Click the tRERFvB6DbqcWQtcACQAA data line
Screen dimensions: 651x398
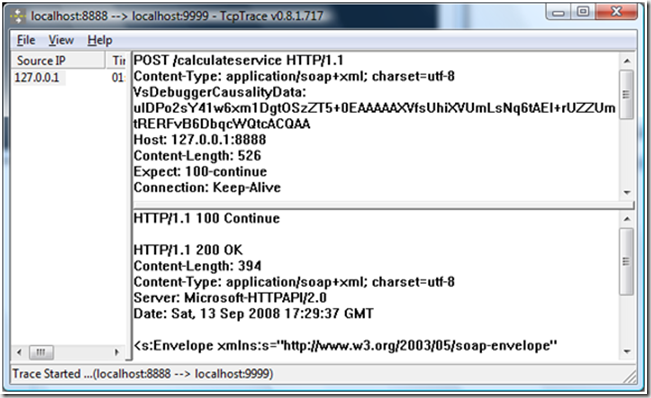click(x=222, y=124)
